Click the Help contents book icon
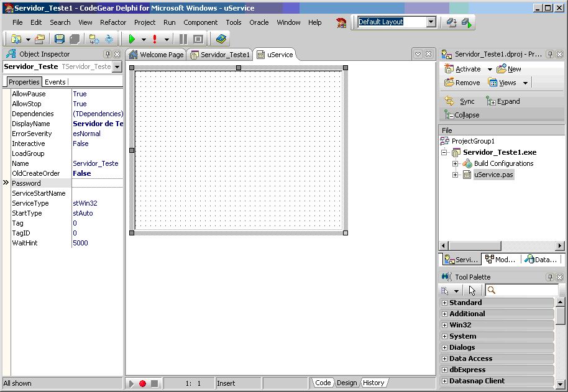568x392 pixels. pyautogui.click(x=221, y=39)
